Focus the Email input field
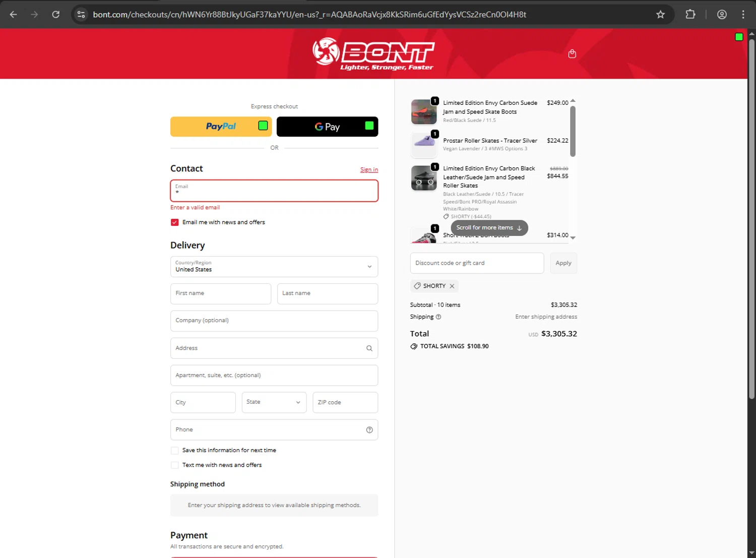This screenshot has width=756, height=558. click(x=274, y=191)
